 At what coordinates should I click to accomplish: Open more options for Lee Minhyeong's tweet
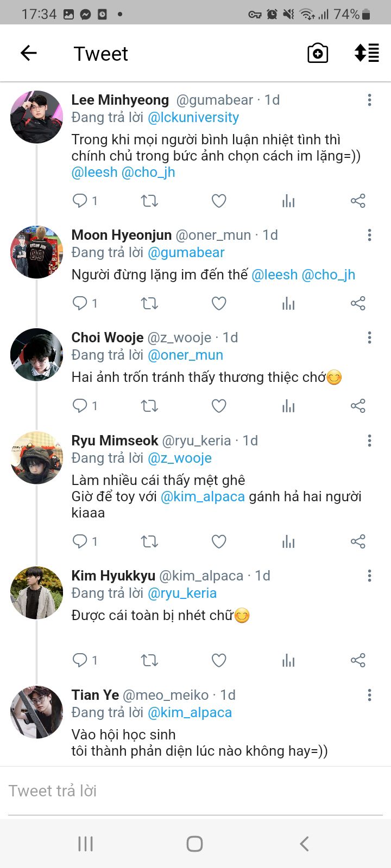(369, 100)
